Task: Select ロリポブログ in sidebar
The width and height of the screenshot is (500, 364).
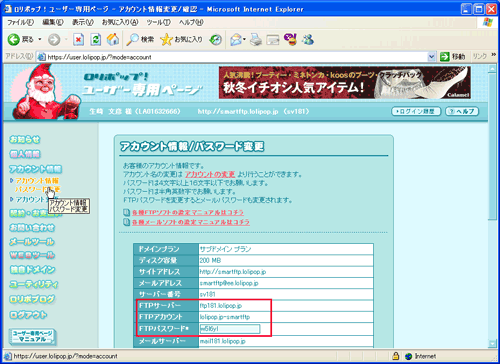Action: [32, 299]
